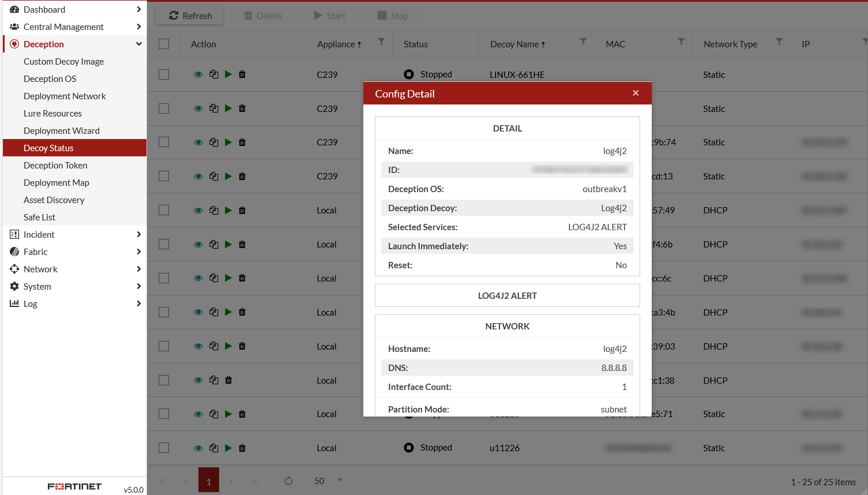Delete the decoy in the LINUX-661HE row

242,74
